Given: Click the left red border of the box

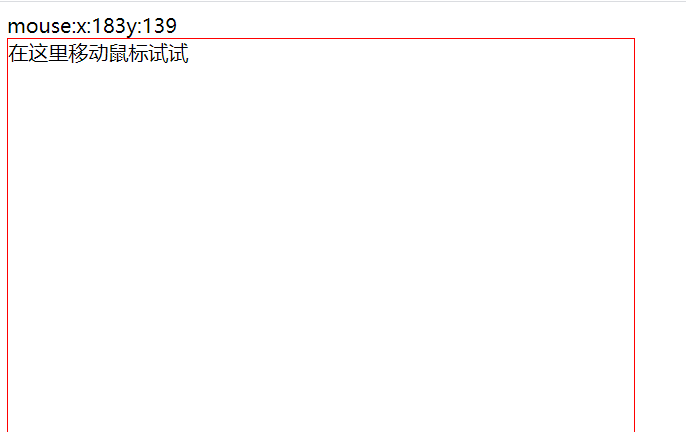Looking at the screenshot, I should point(7,235).
